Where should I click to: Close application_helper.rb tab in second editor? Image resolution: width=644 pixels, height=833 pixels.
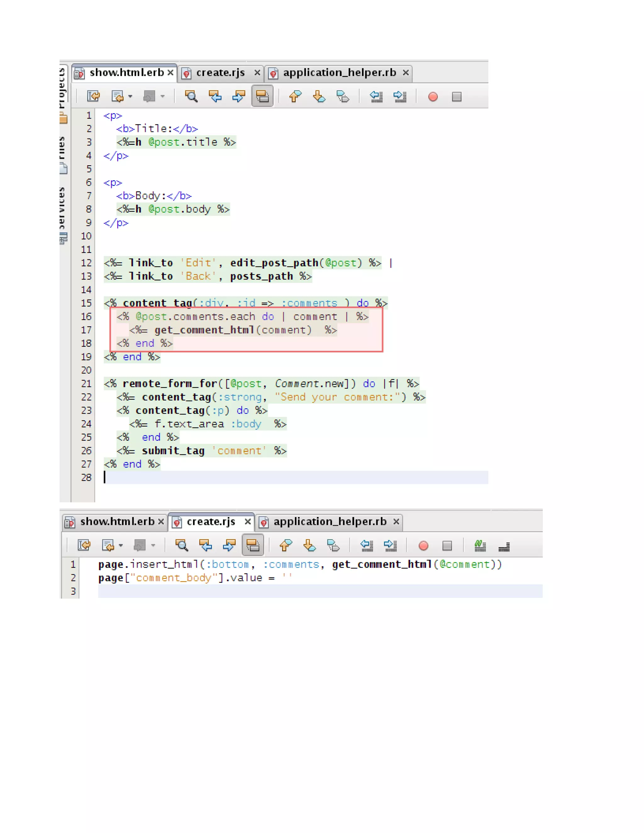pos(397,521)
